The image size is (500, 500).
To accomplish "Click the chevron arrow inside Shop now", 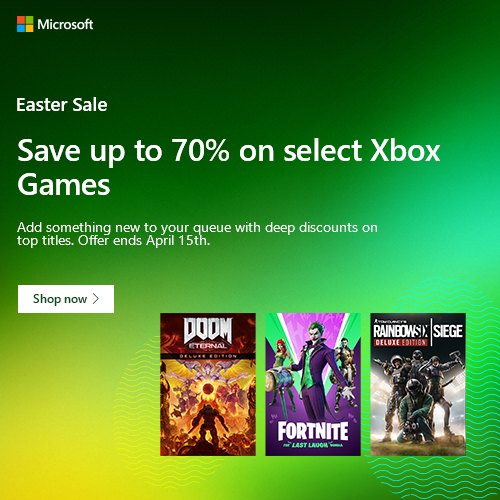I will pyautogui.click(x=96, y=299).
